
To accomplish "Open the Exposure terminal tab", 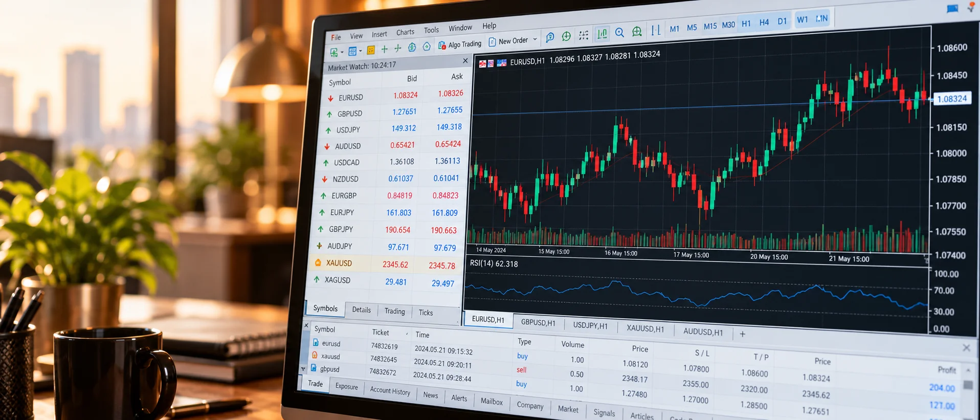I will pos(346,386).
